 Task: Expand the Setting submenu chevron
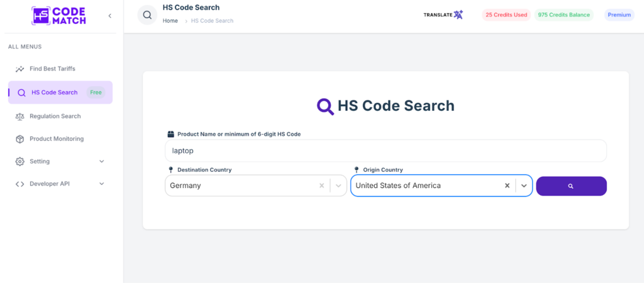pos(102,162)
